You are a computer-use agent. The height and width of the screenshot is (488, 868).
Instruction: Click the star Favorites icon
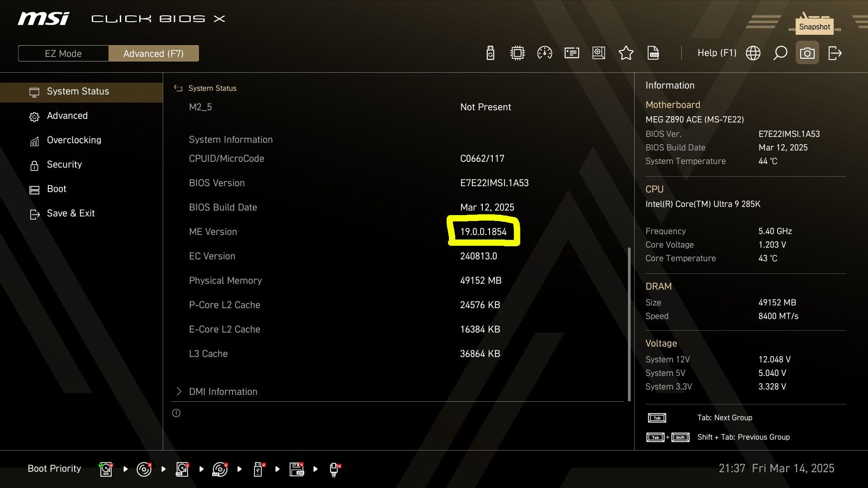pos(626,53)
